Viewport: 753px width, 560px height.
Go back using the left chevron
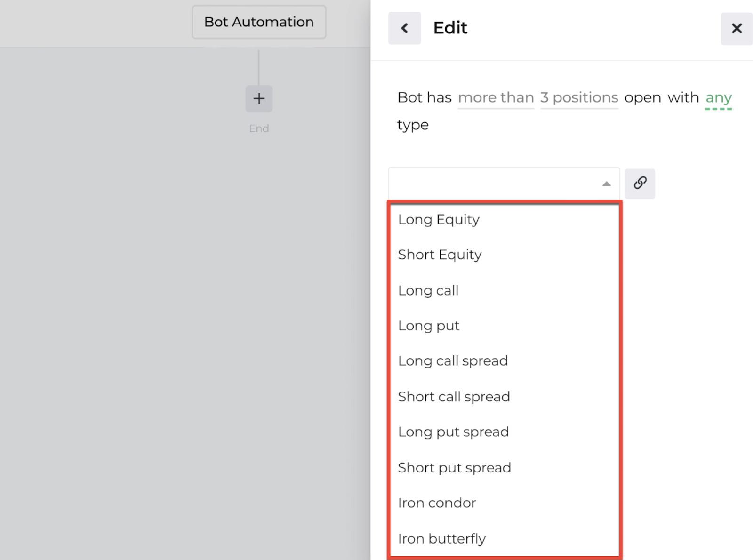point(404,28)
